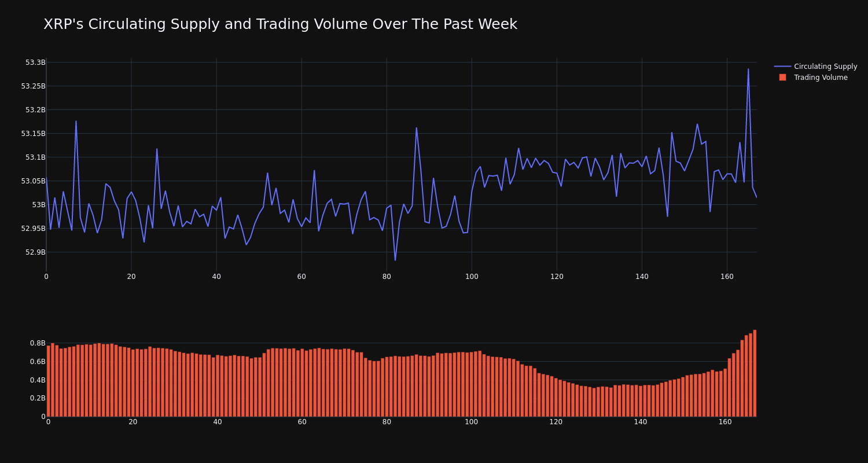
Task: Click the 53.1B y-axis label
Action: (35, 157)
